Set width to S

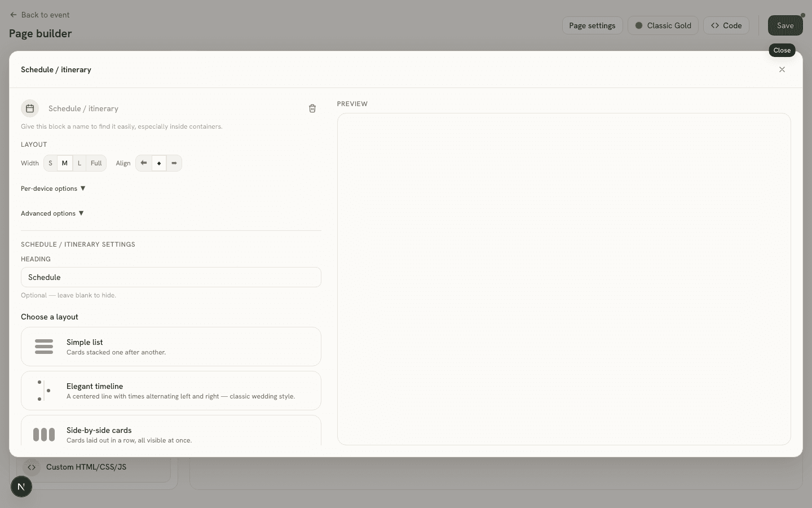pyautogui.click(x=50, y=163)
